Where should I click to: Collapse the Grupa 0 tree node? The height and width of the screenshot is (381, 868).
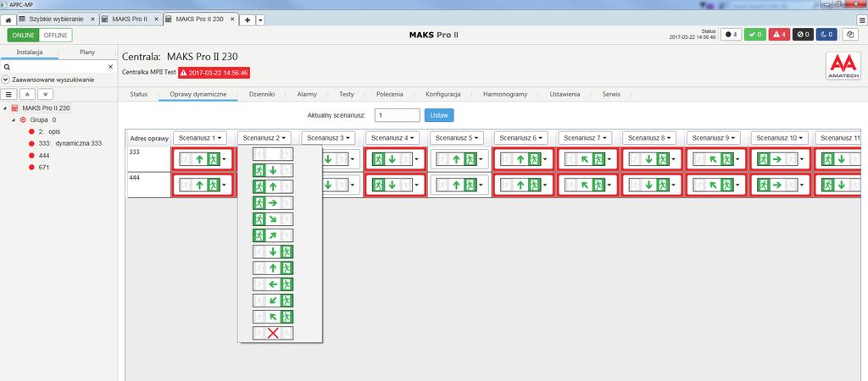click(14, 119)
